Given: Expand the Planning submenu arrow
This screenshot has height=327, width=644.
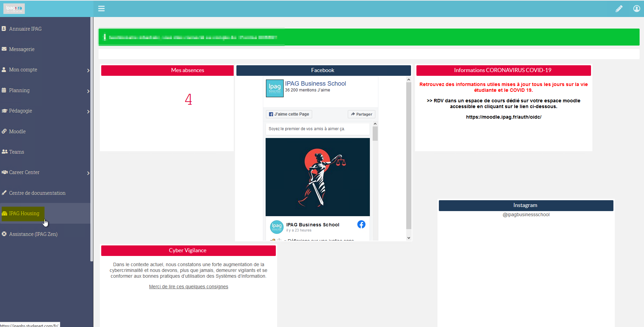Looking at the screenshot, I should pyautogui.click(x=88, y=91).
